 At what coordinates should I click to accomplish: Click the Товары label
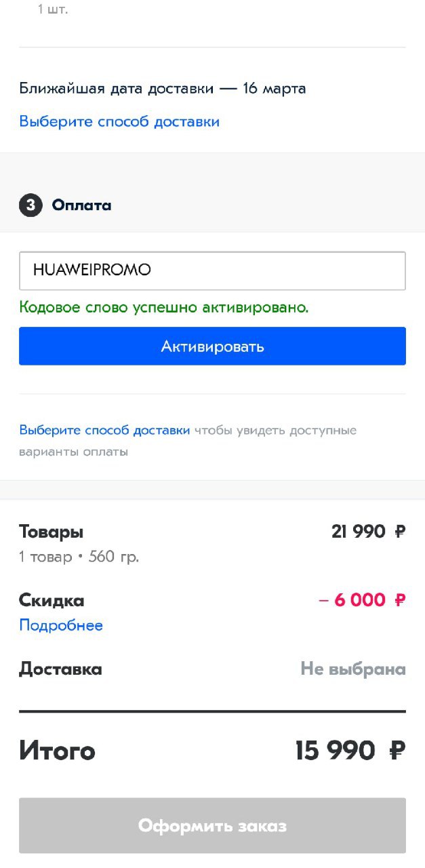(x=52, y=532)
